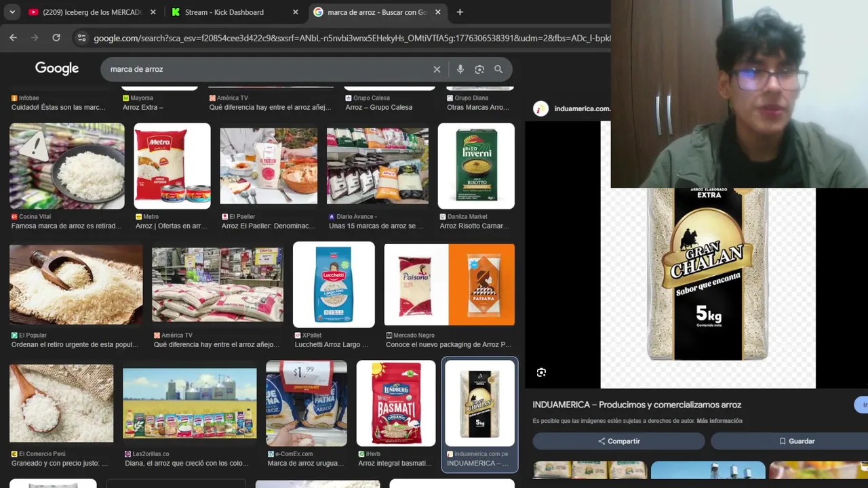The height and width of the screenshot is (488, 868).
Task: Open 'Ordenan el retiro urgente de esta popul...' caption
Action: coord(75,344)
